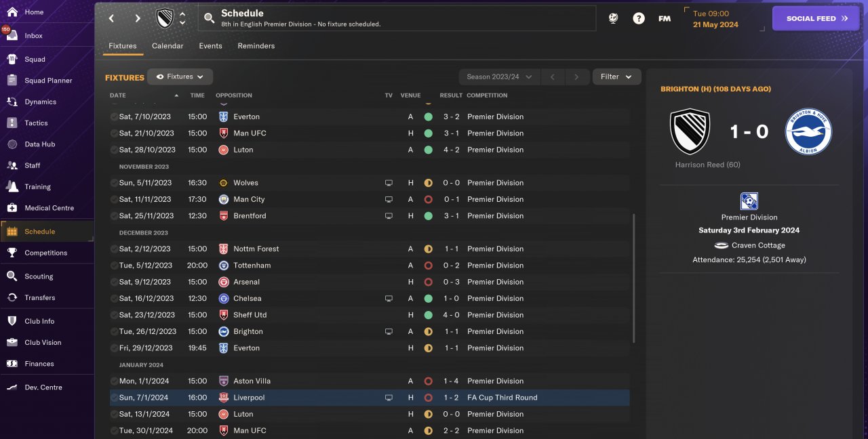Open the Tactics sidebar icon
868x439 pixels.
tap(12, 123)
